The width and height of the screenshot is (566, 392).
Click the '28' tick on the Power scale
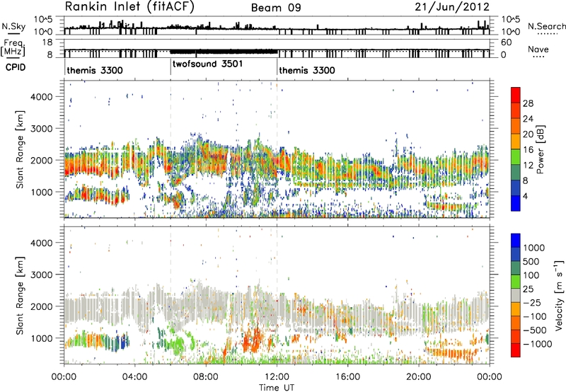pyautogui.click(x=528, y=103)
